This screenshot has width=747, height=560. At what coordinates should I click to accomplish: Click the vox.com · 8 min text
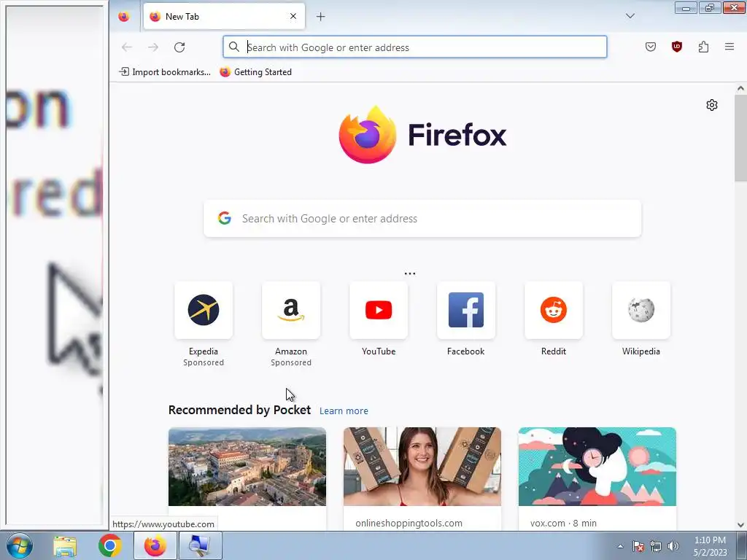point(563,523)
